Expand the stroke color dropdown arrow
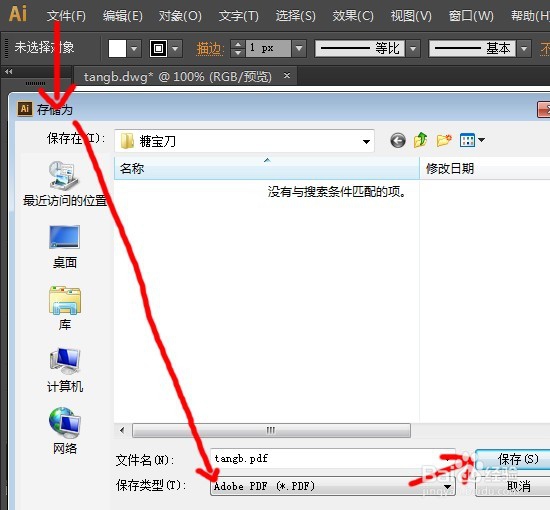Viewport: 550px width, 510px height. pyautogui.click(x=175, y=48)
